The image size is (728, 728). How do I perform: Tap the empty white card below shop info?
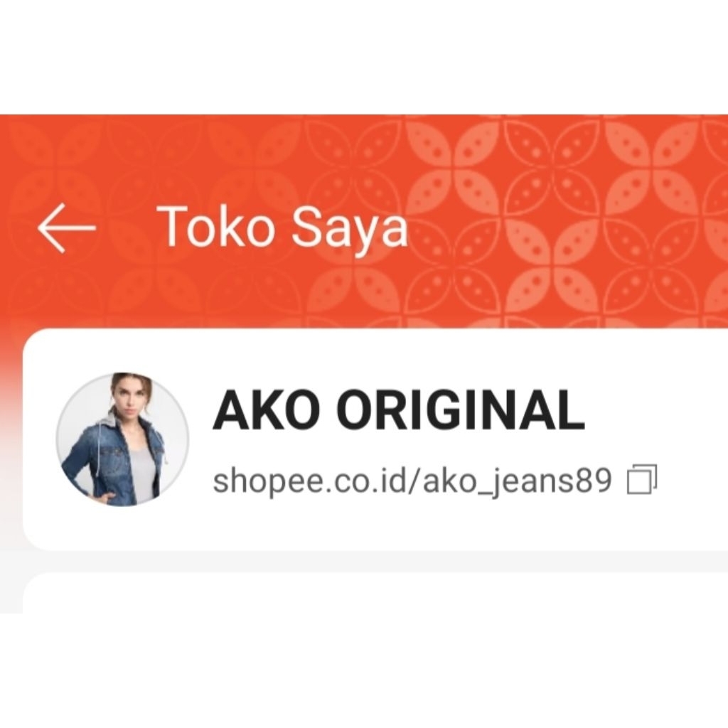pos(375,593)
